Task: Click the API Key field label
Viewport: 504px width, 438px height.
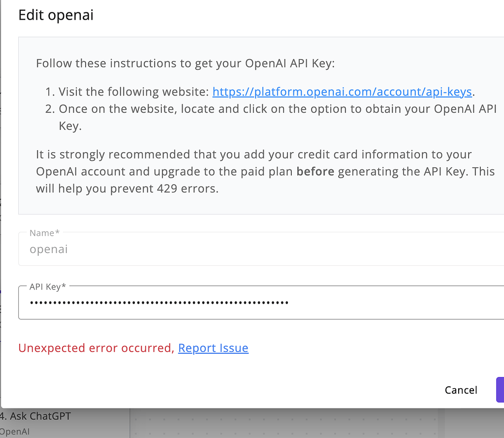Action: pos(48,286)
